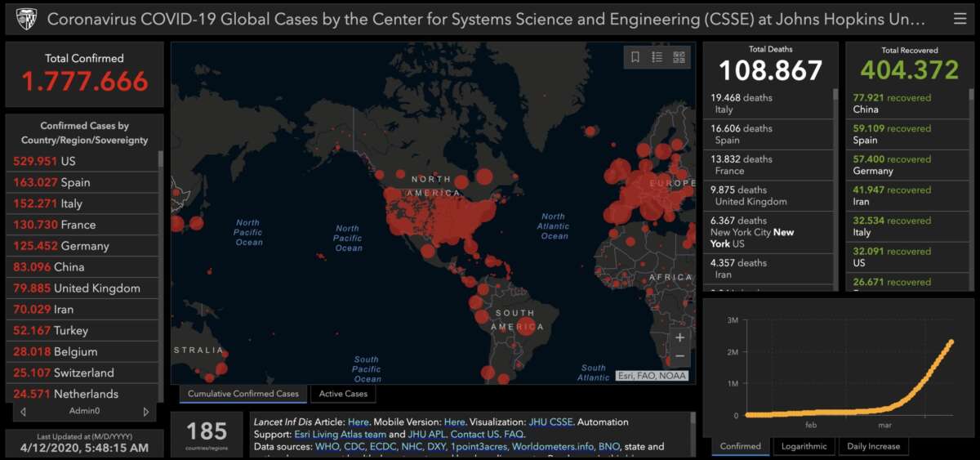
Task: Select Cumulative Confirmed Cases tab
Action: tap(243, 394)
